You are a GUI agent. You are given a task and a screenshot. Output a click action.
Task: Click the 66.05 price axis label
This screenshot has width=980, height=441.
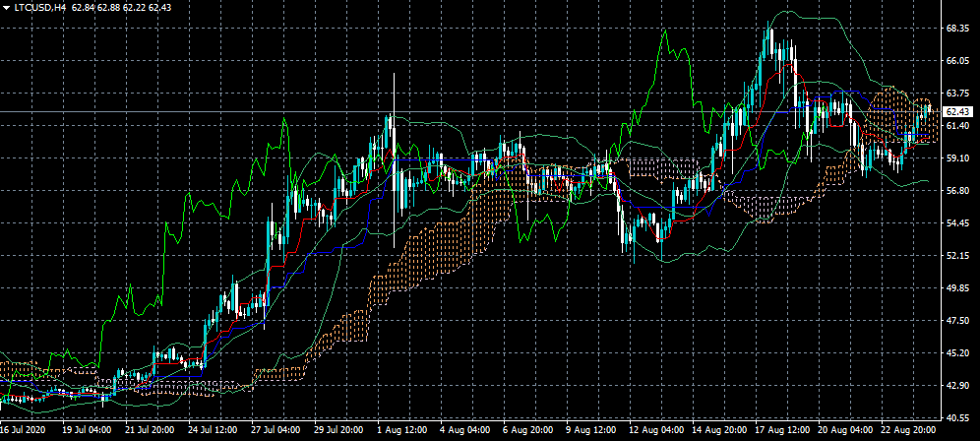pyautogui.click(x=956, y=61)
